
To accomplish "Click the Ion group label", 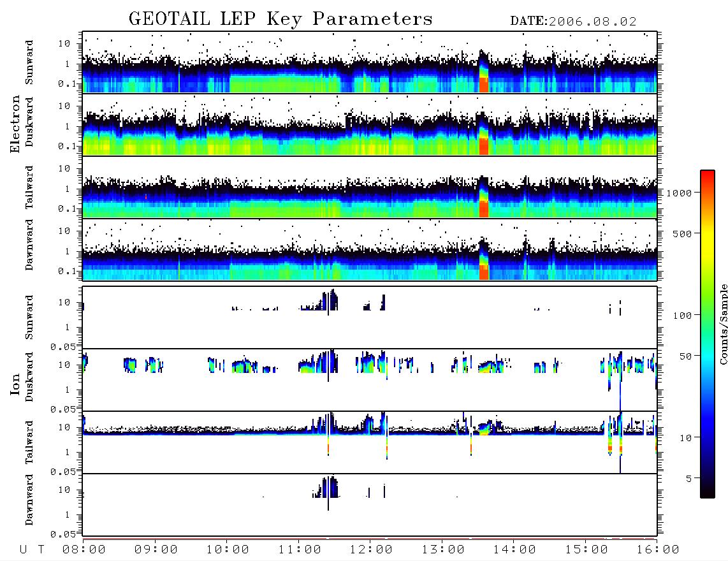I will pyautogui.click(x=15, y=384).
